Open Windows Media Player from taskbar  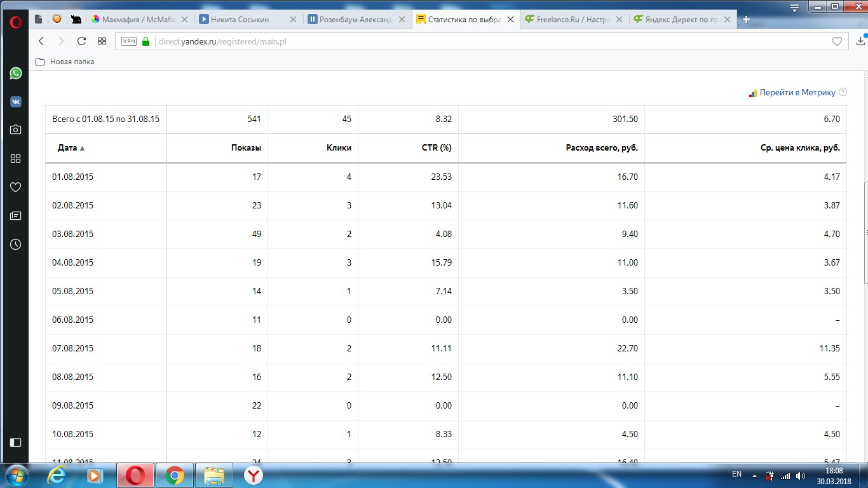click(94, 475)
